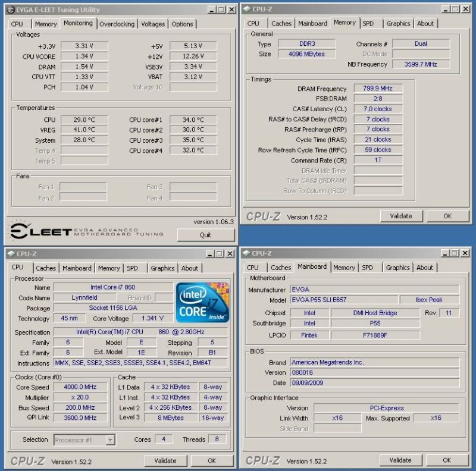Open Caches tab in CPU-Z memory window

tap(281, 23)
